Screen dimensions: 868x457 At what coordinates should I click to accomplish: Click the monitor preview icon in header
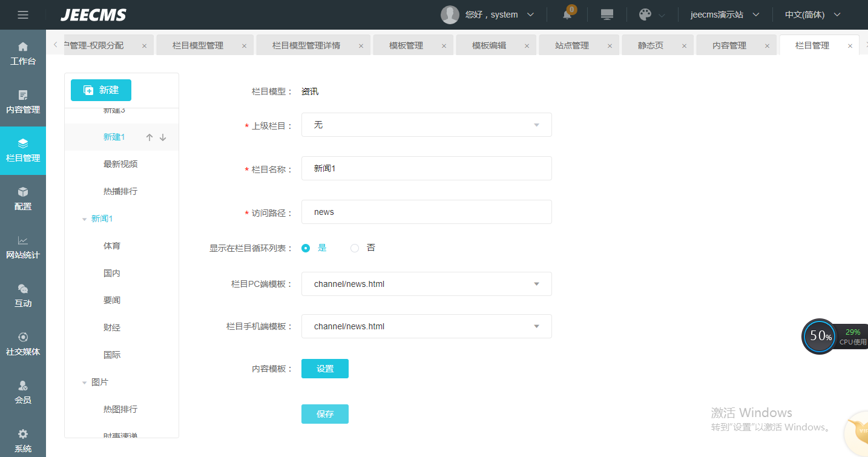(x=607, y=15)
